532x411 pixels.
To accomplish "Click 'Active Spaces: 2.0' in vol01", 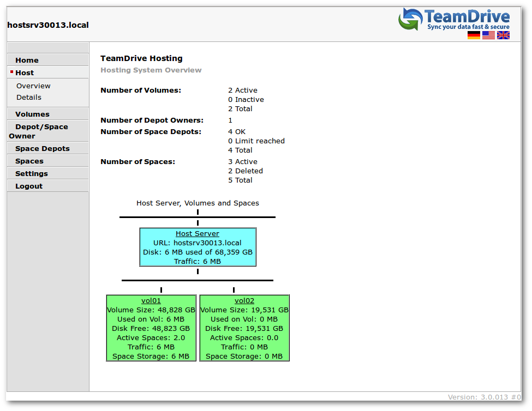I will (x=151, y=338).
